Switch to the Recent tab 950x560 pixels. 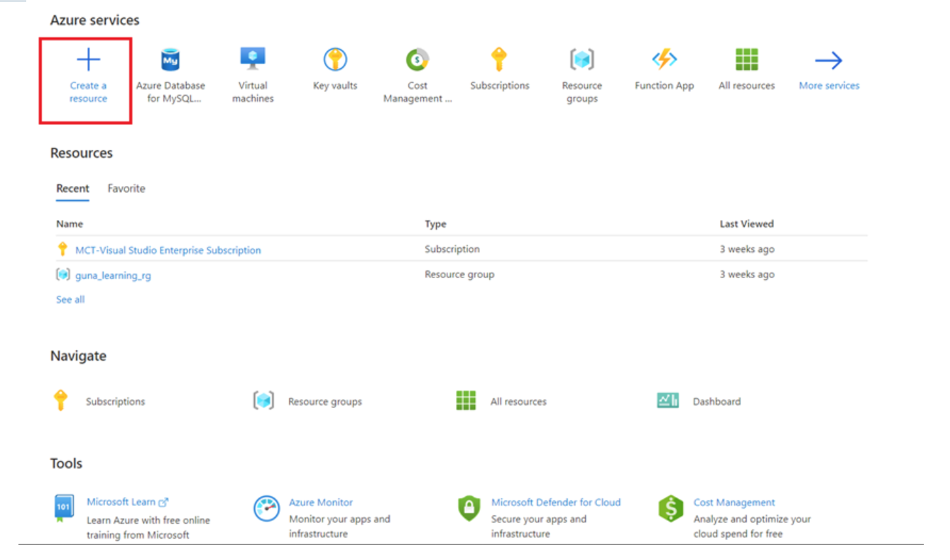(x=72, y=189)
